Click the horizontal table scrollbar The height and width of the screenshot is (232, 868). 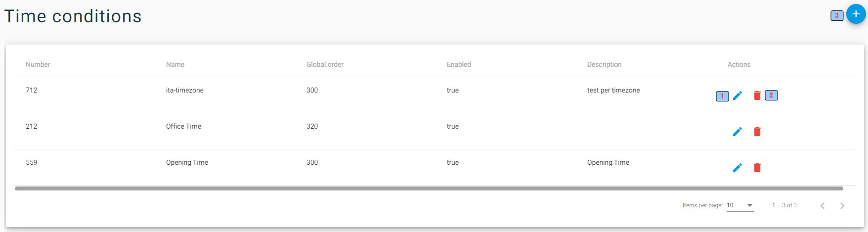tap(429, 188)
